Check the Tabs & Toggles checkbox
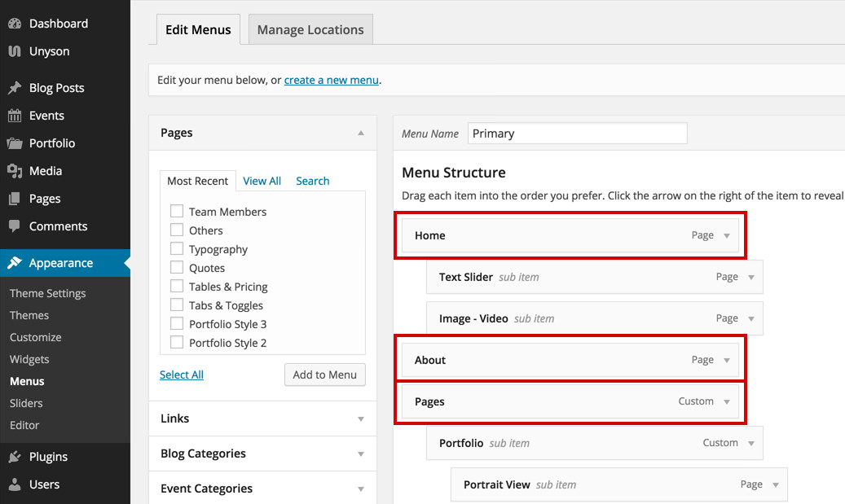 (x=177, y=305)
